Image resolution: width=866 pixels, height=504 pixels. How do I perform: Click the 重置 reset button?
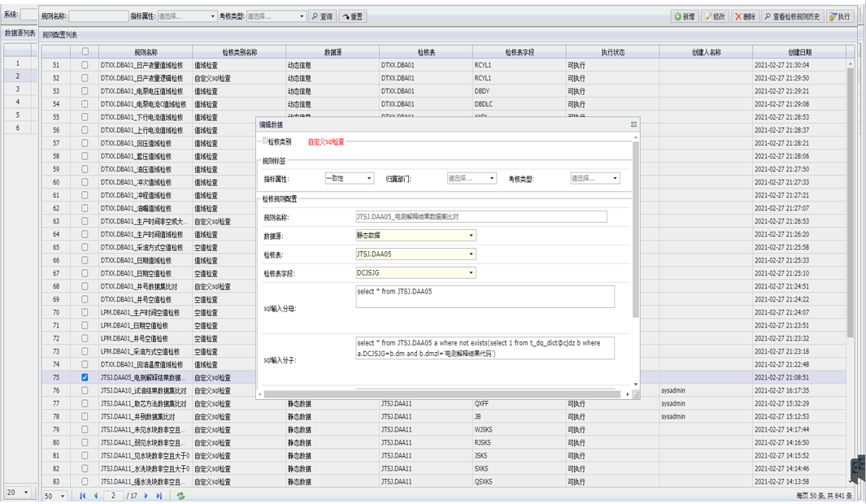352,16
